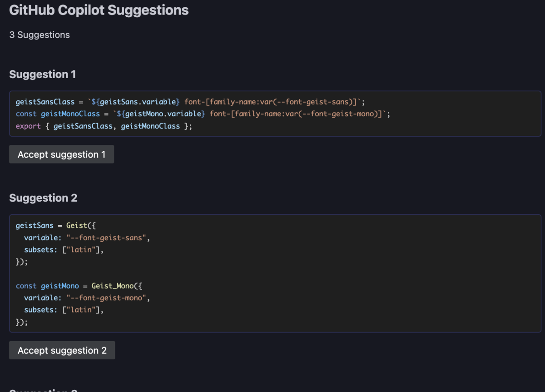Click the "--font-geist-mono" variable line in Suggestion 2
Image resolution: width=545 pixels, height=392 pixels.
point(87,298)
